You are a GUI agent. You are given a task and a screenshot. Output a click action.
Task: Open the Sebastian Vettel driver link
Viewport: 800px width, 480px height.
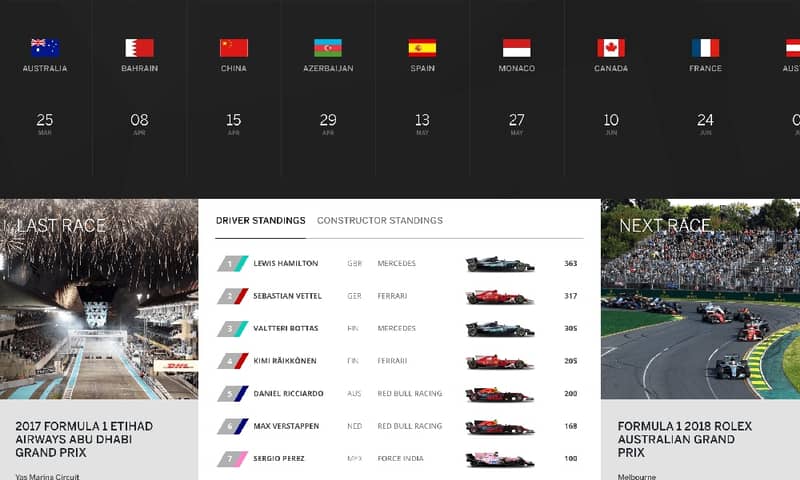pos(287,296)
